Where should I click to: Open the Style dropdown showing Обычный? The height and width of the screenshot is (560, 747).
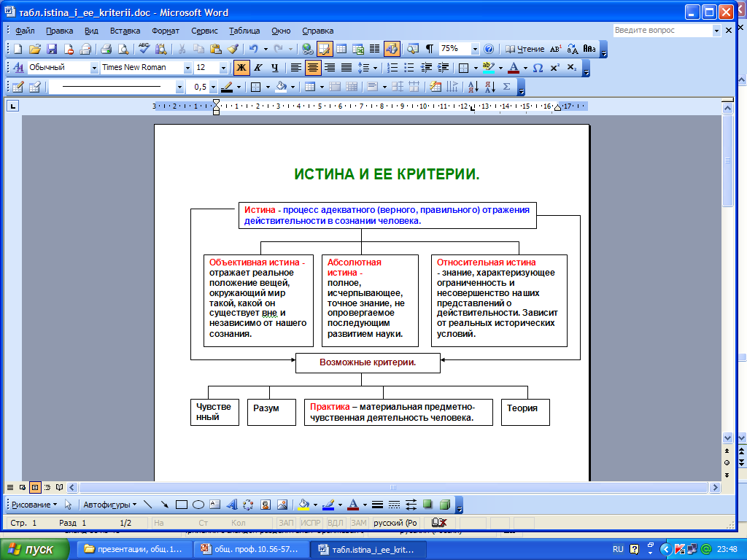click(x=94, y=68)
